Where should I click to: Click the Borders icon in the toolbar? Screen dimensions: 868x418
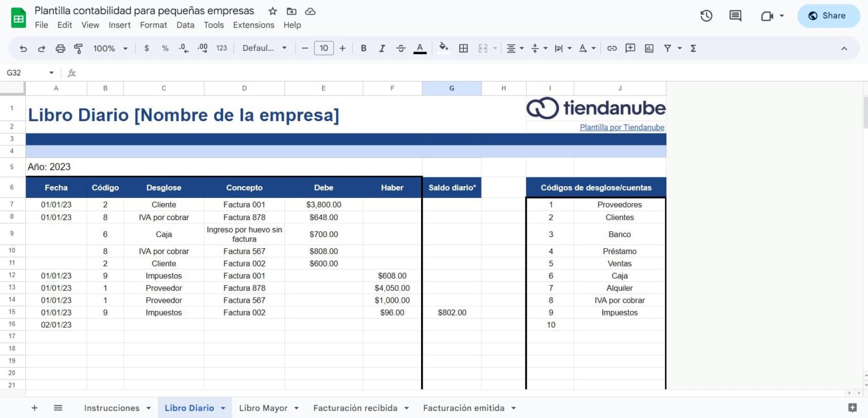(x=463, y=48)
